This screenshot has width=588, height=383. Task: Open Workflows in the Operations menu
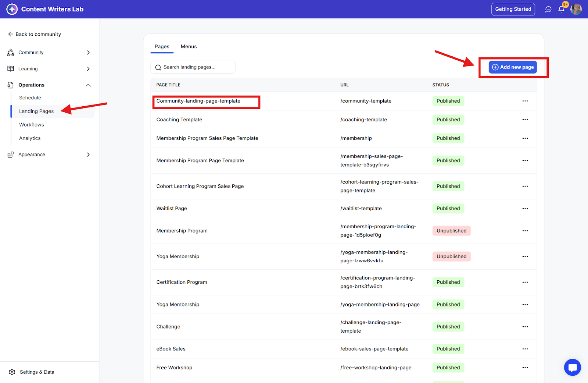click(32, 125)
